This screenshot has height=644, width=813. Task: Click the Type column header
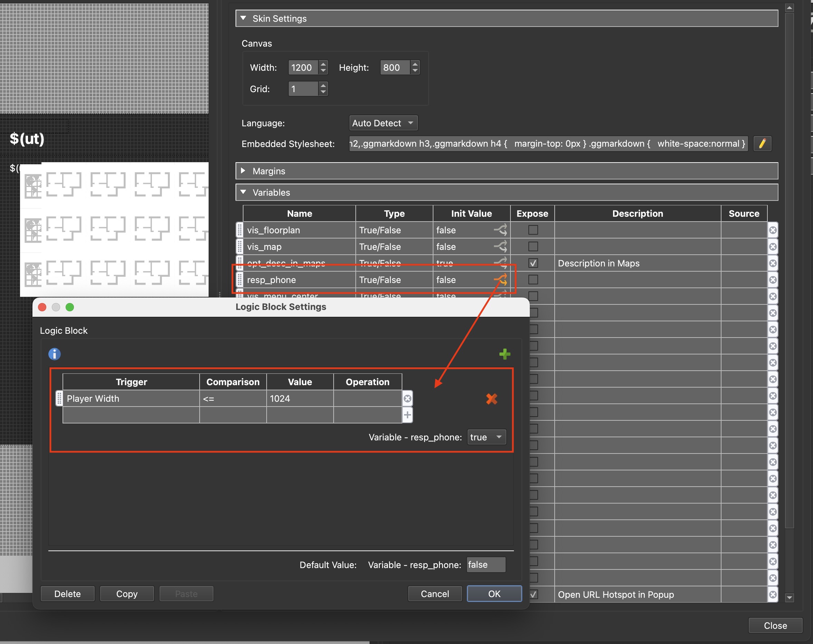click(x=394, y=213)
